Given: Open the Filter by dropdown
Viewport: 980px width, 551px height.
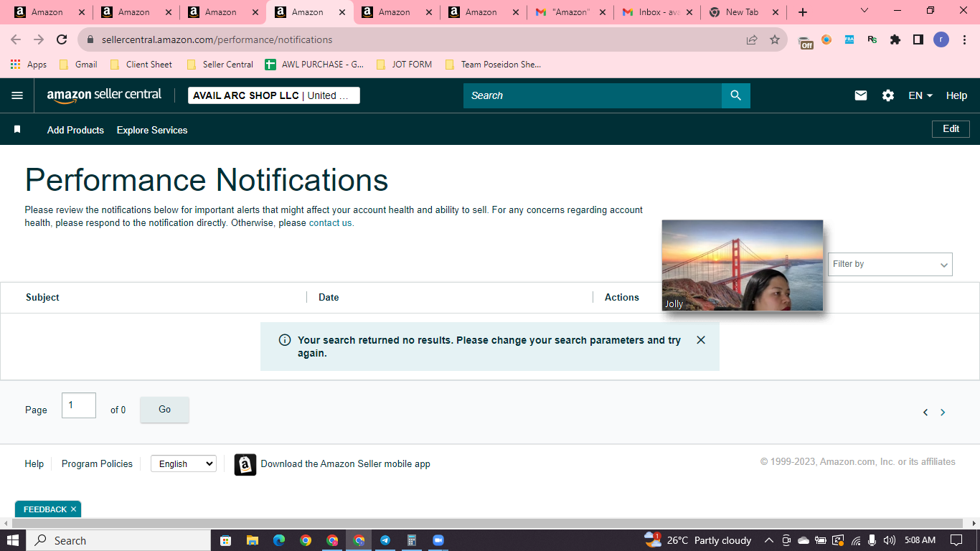Looking at the screenshot, I should [890, 264].
